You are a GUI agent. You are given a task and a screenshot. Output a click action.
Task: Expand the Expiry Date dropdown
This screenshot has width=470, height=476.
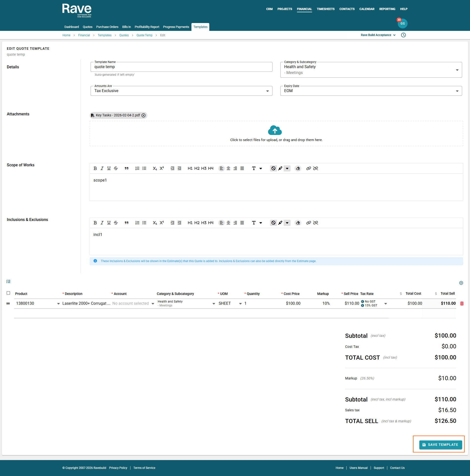pos(457,91)
